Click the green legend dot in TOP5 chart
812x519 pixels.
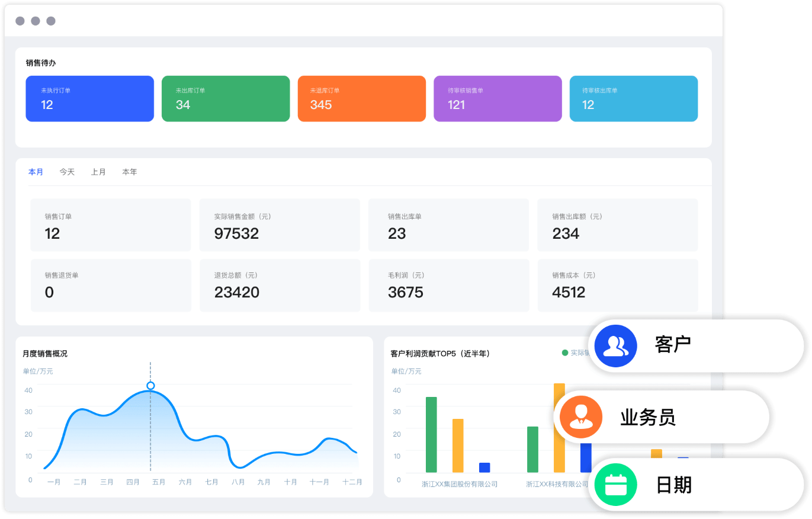click(565, 353)
